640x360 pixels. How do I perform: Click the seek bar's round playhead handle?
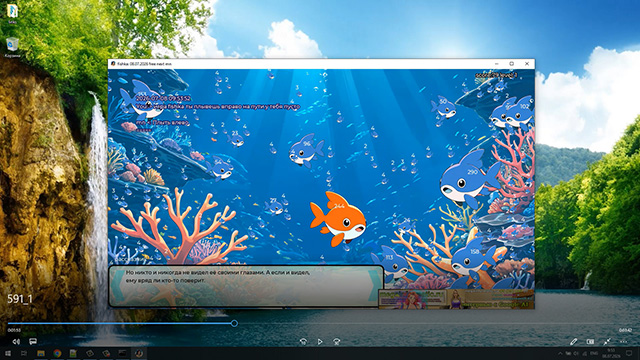(234, 323)
